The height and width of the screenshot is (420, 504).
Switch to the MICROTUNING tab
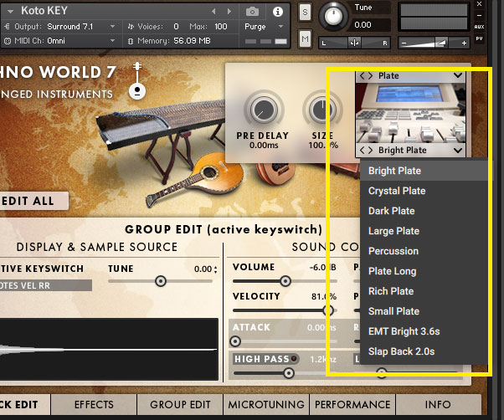(x=266, y=405)
